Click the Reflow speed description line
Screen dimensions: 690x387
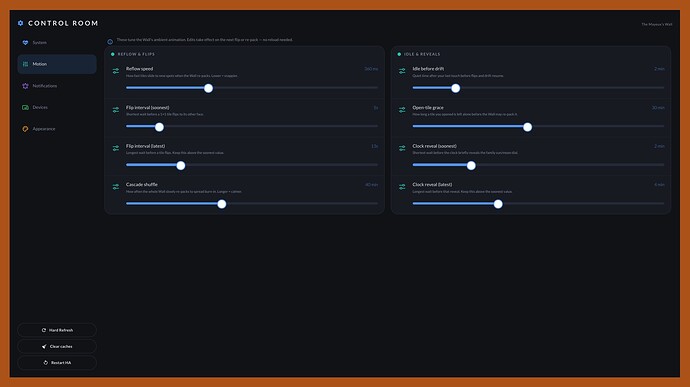[x=182, y=76]
